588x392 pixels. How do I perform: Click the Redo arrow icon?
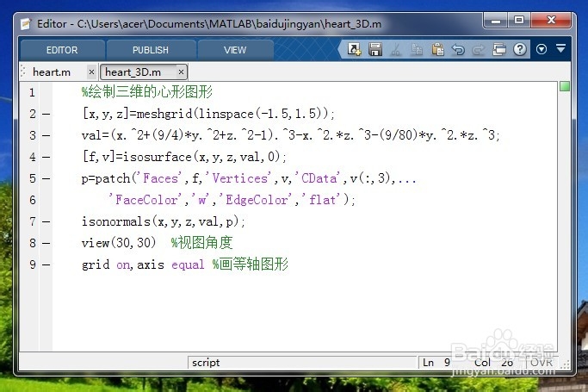click(478, 49)
